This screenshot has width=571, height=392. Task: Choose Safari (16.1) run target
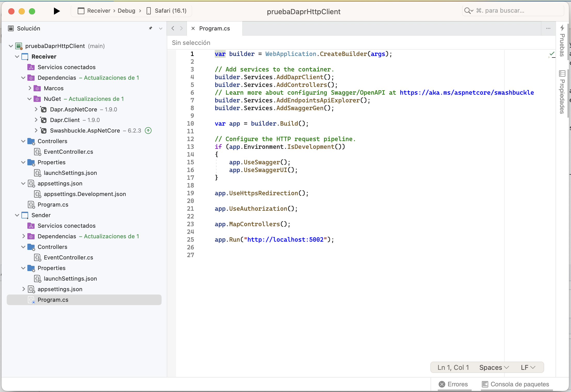tap(166, 11)
